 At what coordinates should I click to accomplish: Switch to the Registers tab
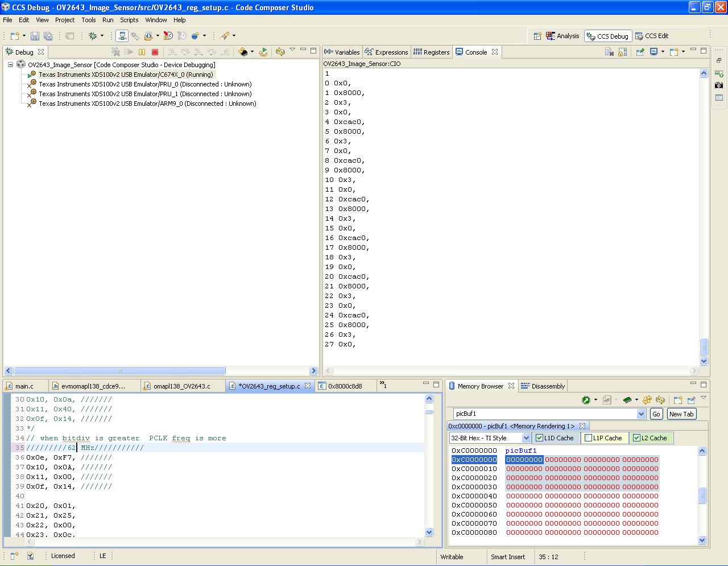[431, 52]
